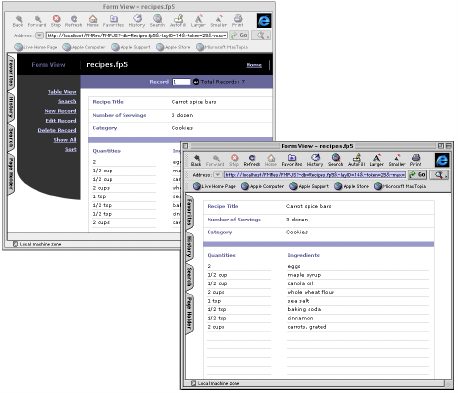Open the Search side tab in front window

189,278
